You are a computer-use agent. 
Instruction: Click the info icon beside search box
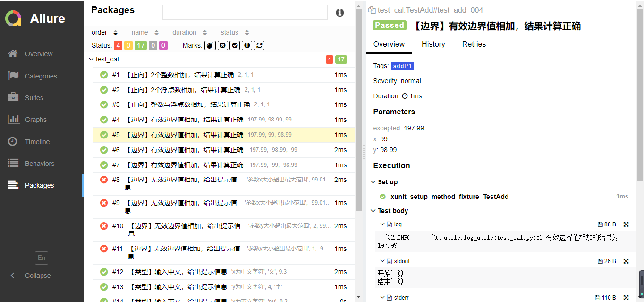(x=339, y=13)
